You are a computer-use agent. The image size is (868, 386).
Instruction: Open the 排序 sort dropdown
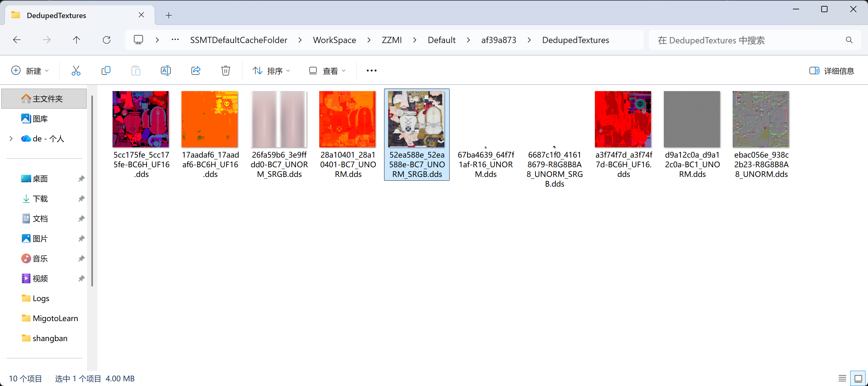(x=271, y=71)
